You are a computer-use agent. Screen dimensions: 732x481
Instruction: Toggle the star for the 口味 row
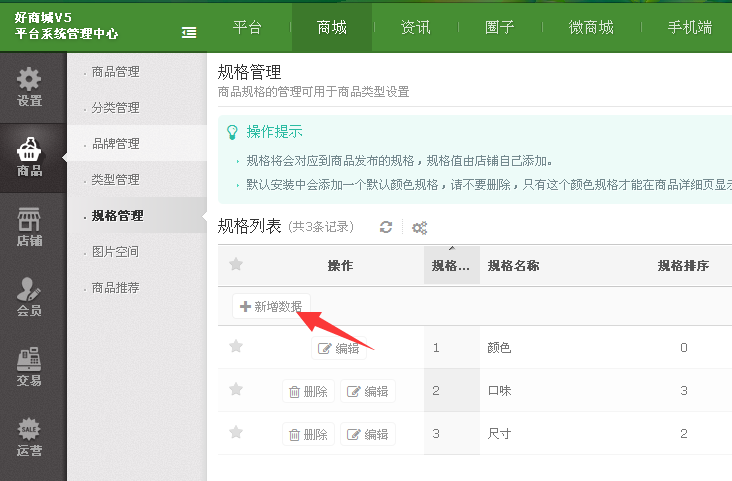pos(236,389)
